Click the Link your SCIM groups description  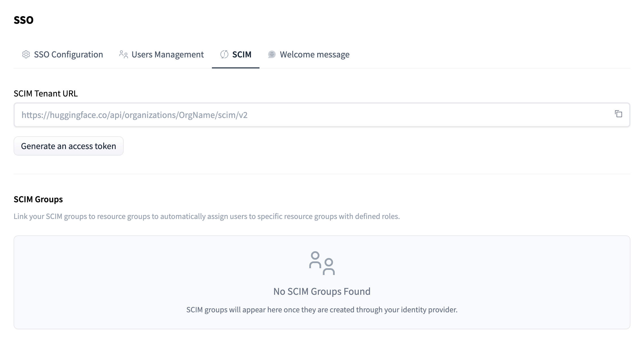tap(207, 216)
